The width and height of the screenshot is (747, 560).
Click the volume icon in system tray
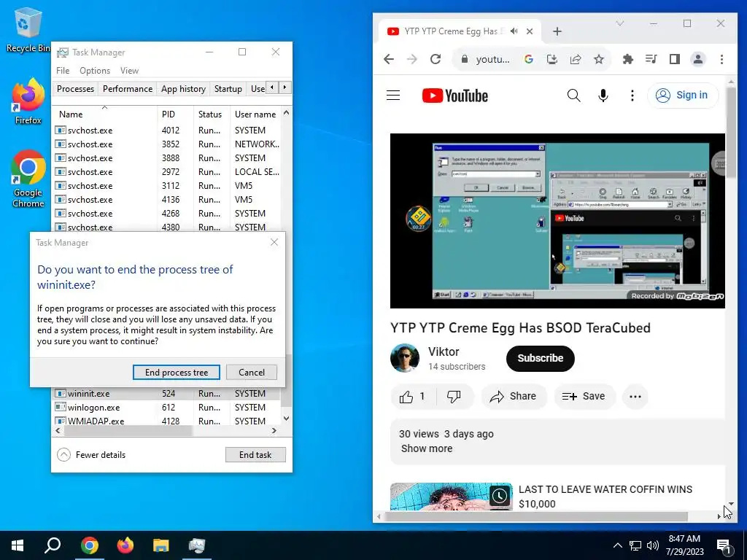click(653, 545)
